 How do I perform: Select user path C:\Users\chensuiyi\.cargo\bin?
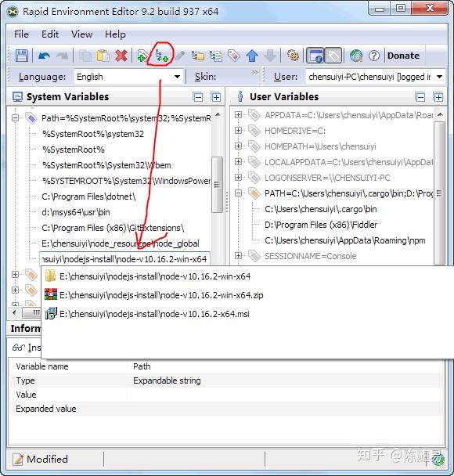(321, 209)
